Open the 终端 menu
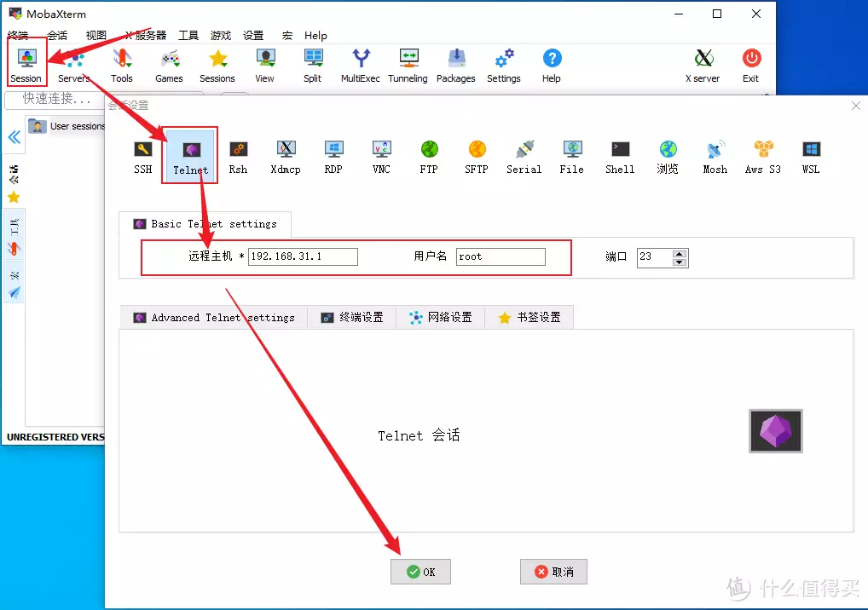This screenshot has height=610, width=868. pyautogui.click(x=18, y=36)
